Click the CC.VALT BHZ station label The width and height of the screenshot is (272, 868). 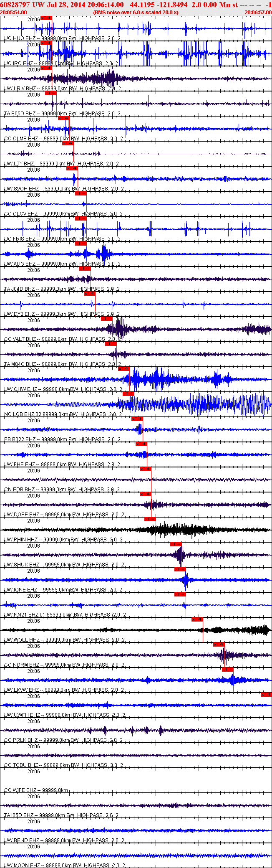[20, 339]
